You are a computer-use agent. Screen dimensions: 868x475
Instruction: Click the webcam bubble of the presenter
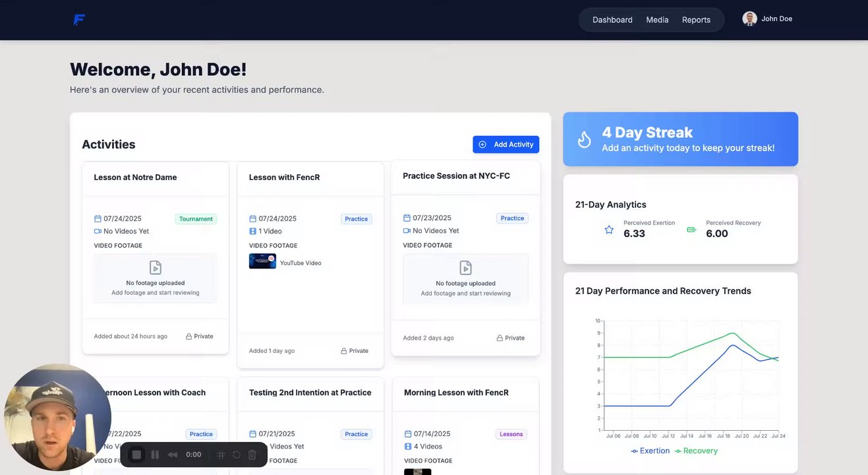(x=57, y=418)
